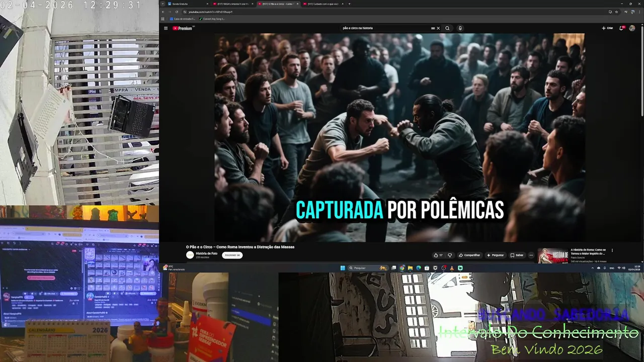Reload the YouTube page
644x362 pixels.
coord(177,12)
